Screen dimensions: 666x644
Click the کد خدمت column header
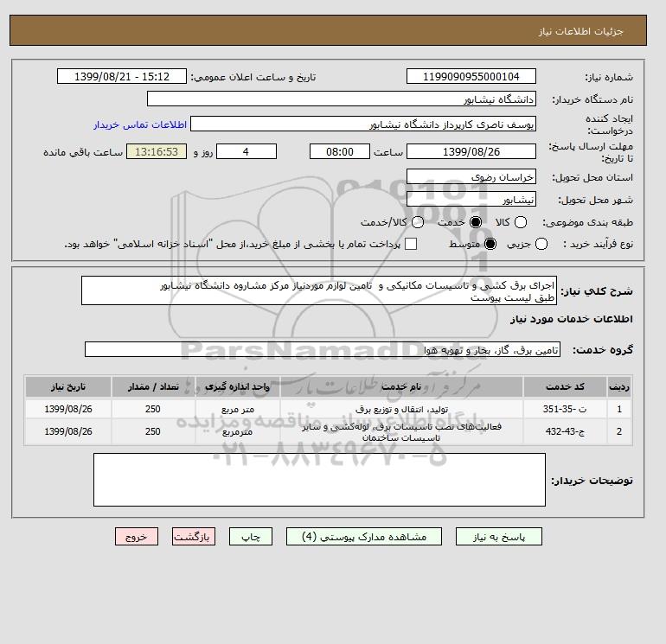(565, 386)
